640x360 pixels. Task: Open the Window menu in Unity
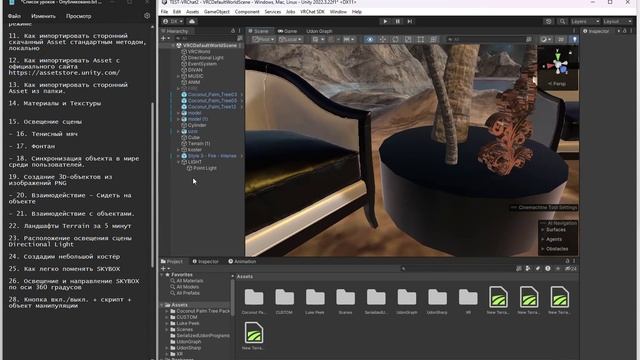[x=338, y=12]
